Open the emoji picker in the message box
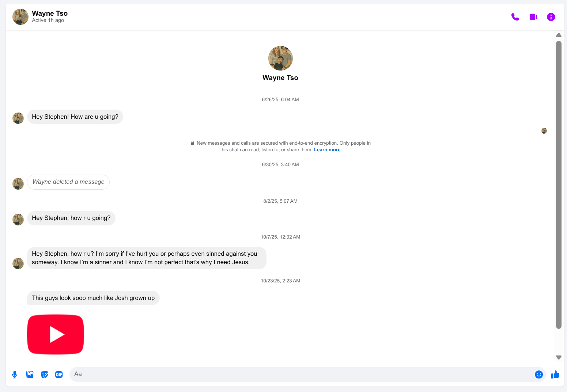 tap(538, 374)
